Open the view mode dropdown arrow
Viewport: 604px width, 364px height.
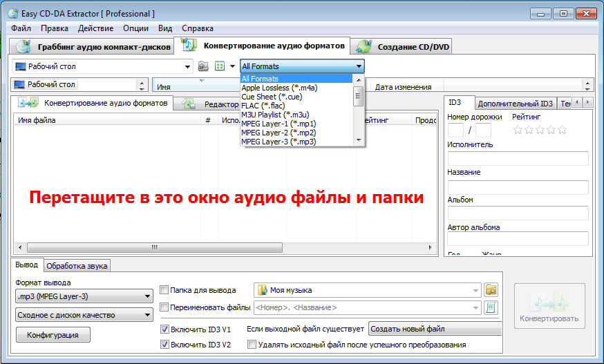coord(232,66)
